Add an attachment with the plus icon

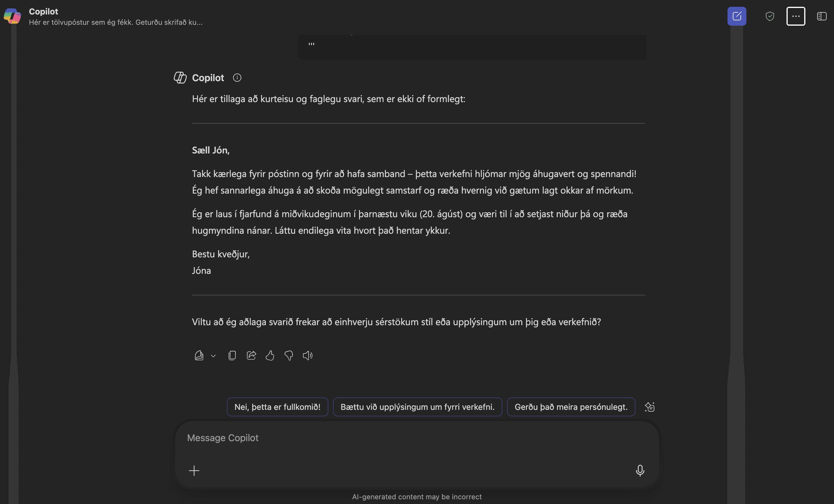pyautogui.click(x=194, y=470)
